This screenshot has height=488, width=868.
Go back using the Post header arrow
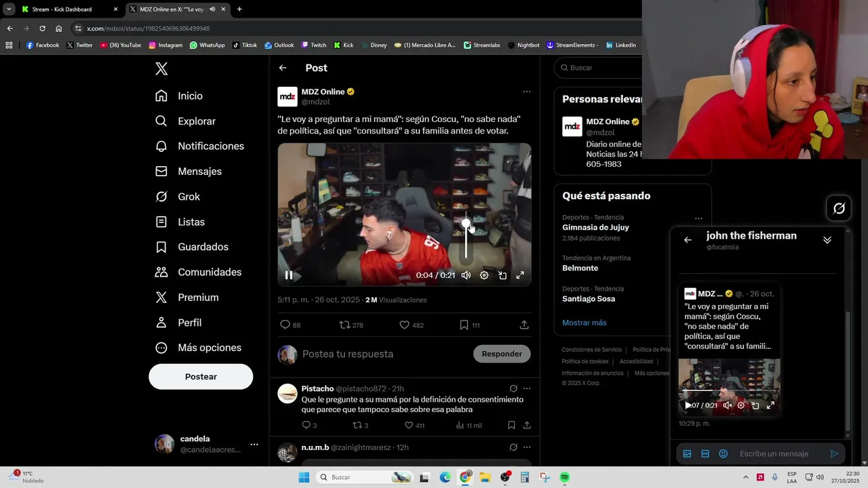point(283,68)
